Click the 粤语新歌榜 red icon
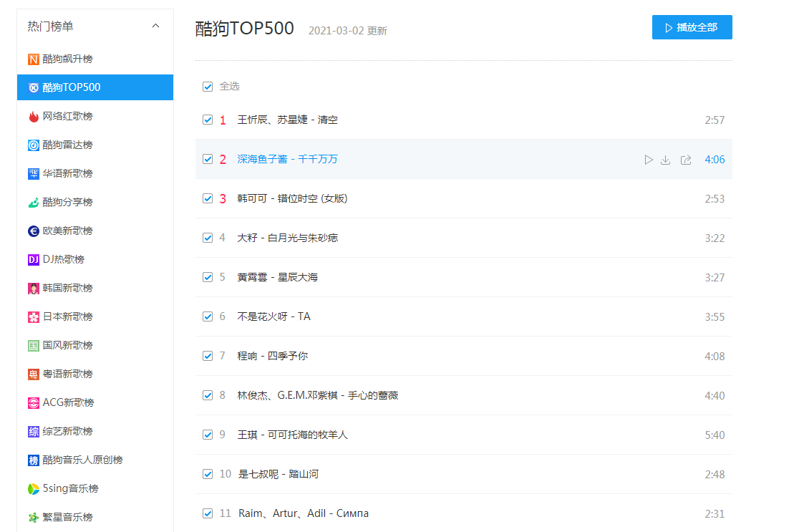The image size is (799, 532). [x=33, y=374]
